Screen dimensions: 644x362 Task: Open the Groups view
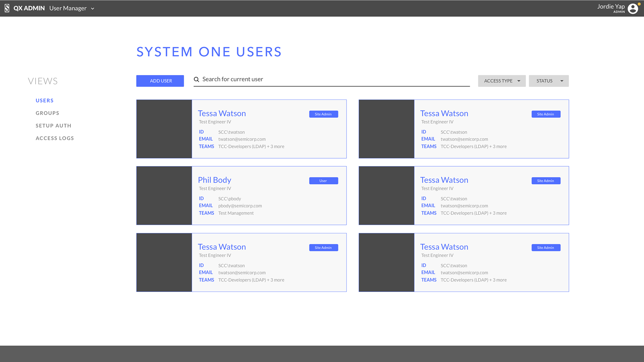pos(47,113)
